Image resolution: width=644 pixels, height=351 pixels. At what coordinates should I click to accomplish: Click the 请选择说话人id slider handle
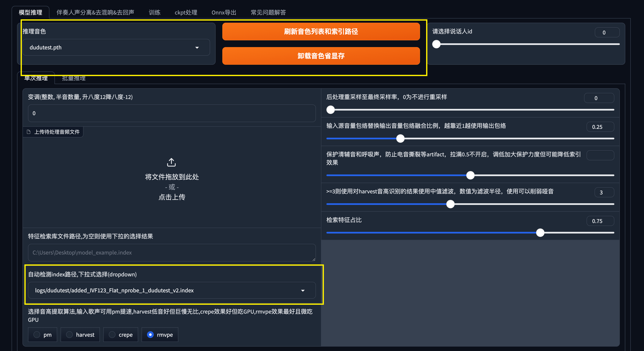click(x=436, y=44)
